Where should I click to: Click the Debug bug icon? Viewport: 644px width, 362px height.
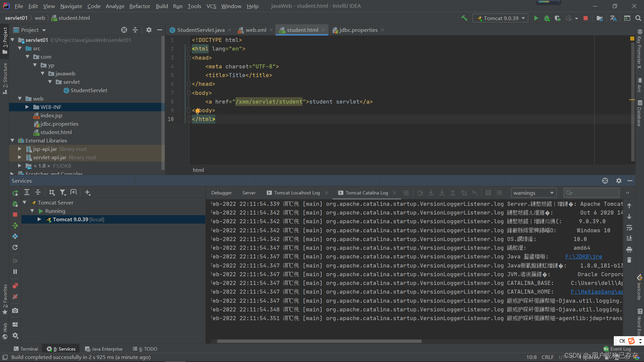(x=547, y=18)
